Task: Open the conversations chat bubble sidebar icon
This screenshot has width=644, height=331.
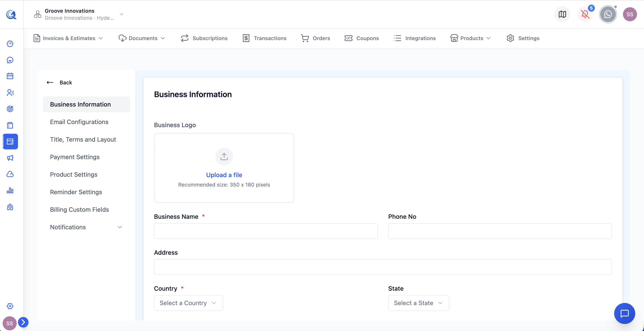Action: 10,60
